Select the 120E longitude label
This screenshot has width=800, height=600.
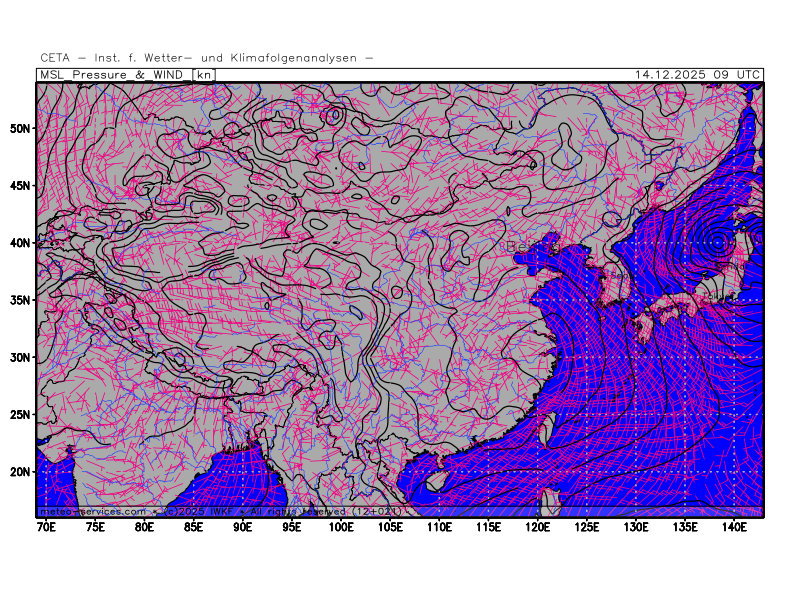coord(538,526)
